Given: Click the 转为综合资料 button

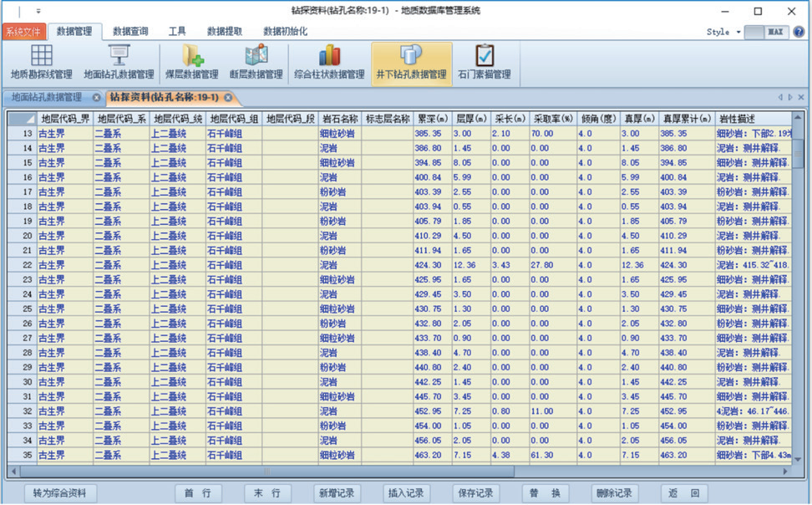Looking at the screenshot, I should point(59,493).
